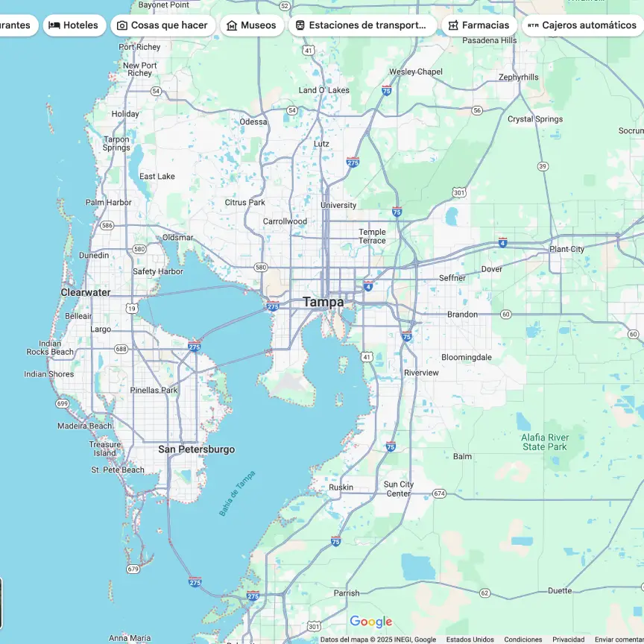Click the US 19 shield near Clearwater
This screenshot has height=644, width=644.
point(131,309)
